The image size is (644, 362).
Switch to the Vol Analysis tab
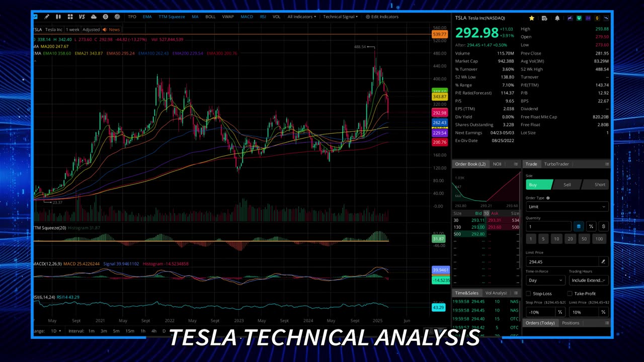click(x=496, y=293)
